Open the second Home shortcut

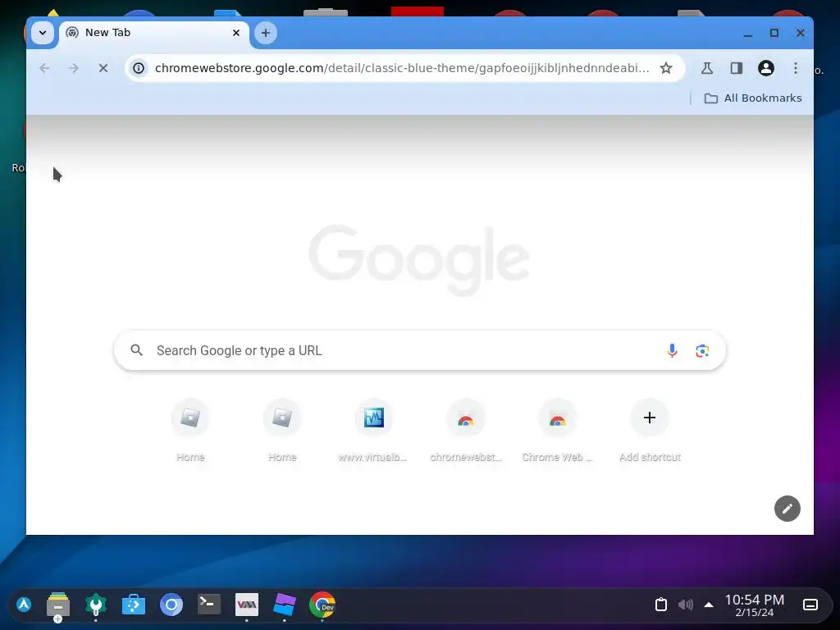point(282,431)
